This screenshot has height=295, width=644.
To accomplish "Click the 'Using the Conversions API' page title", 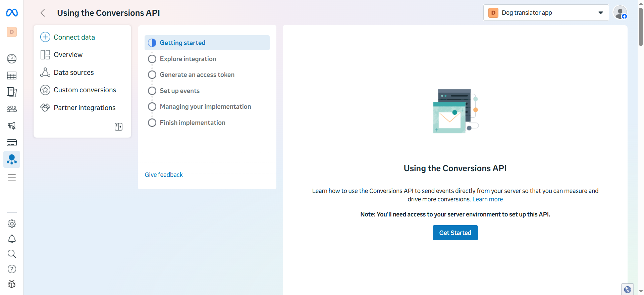I will pos(108,13).
